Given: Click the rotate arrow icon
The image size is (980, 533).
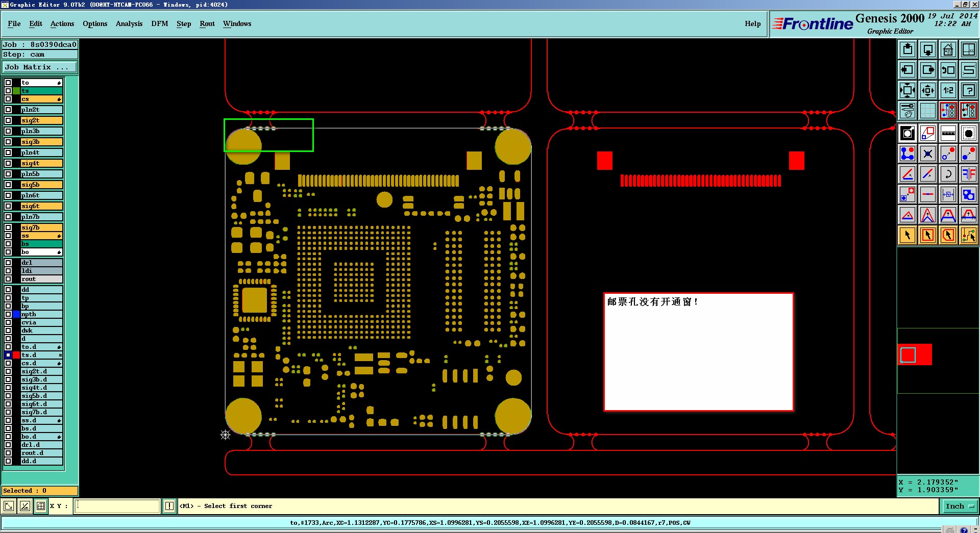Looking at the screenshot, I should pyautogui.click(x=948, y=174).
